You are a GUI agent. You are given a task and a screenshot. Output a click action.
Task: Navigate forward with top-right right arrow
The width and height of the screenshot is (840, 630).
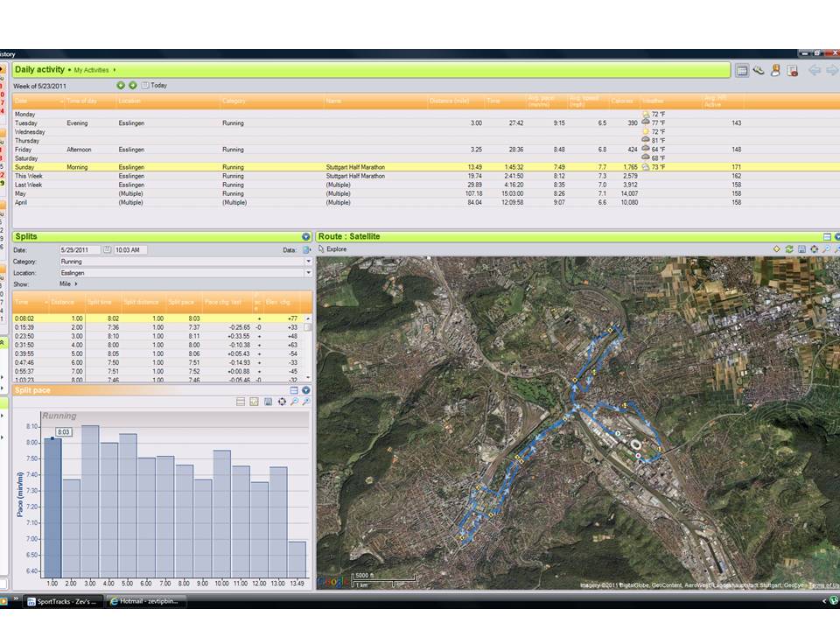(832, 70)
